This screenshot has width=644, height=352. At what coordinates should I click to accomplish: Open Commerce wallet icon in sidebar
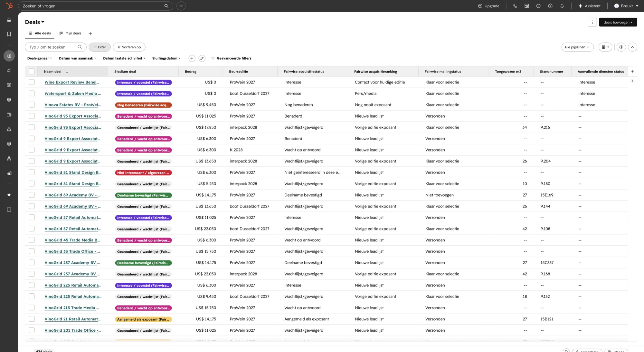click(9, 114)
